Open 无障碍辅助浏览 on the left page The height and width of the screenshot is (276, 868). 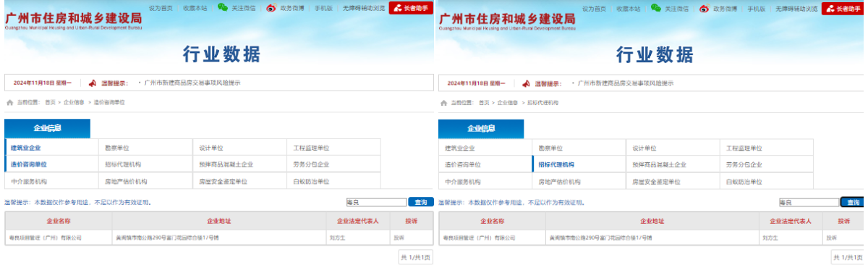pyautogui.click(x=363, y=8)
